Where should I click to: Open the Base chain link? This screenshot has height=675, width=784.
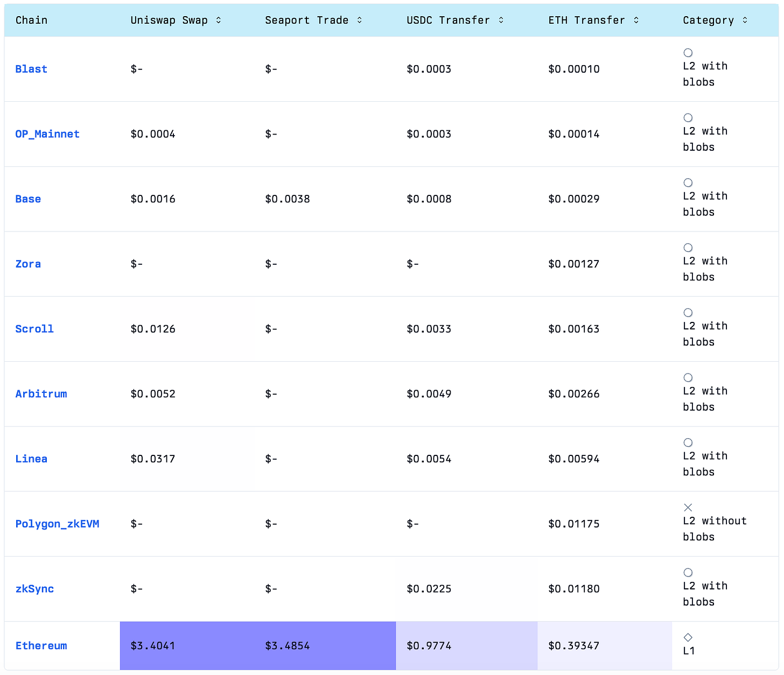pos(28,199)
